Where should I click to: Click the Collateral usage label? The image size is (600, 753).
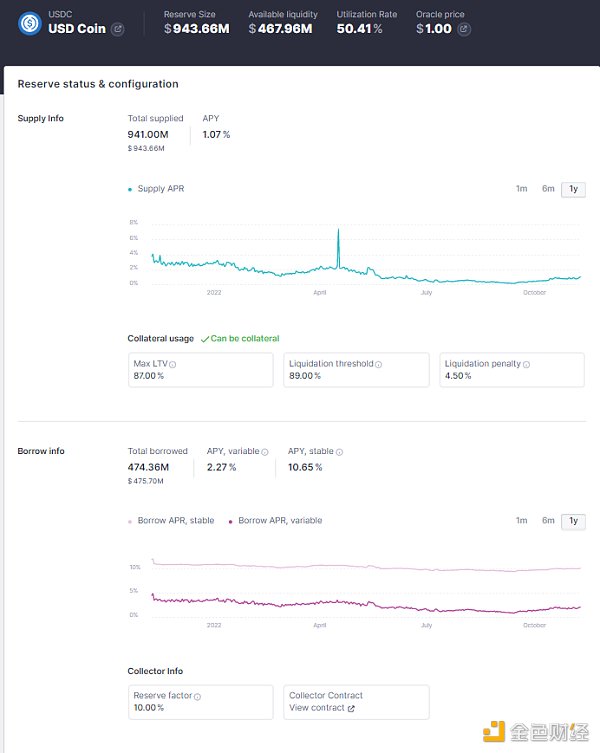[x=160, y=339]
